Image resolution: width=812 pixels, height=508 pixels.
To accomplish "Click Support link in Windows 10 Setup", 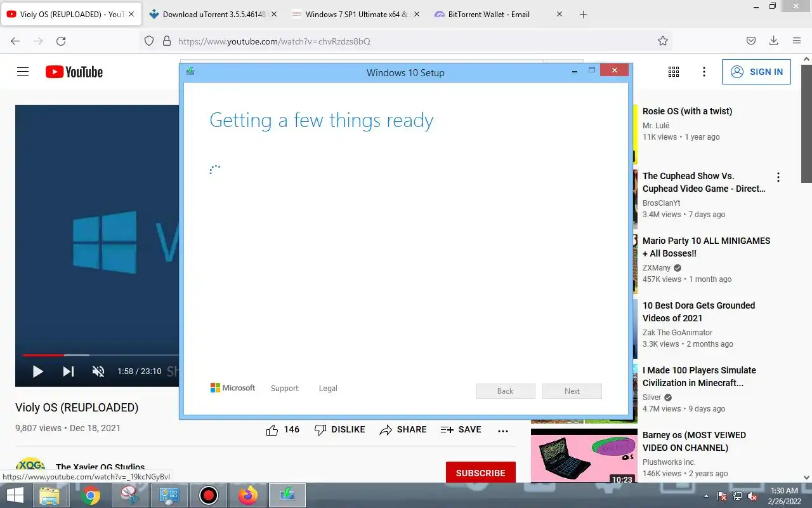I will point(284,389).
